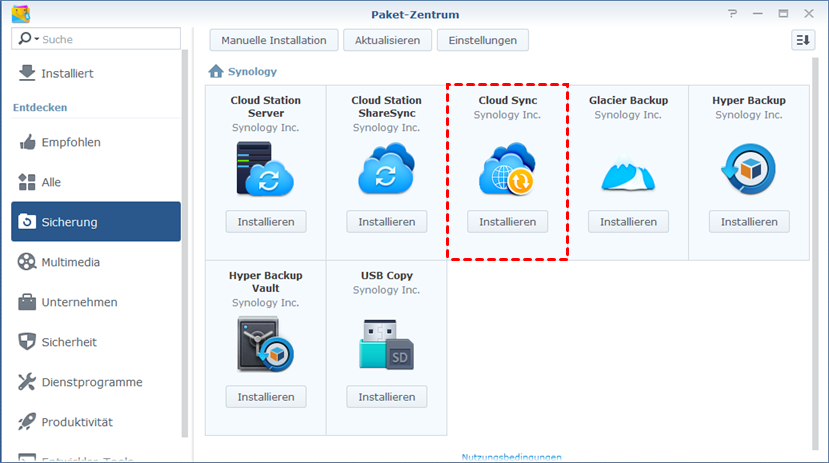This screenshot has height=463, width=829.
Task: Select the Empfohlen category
Action: [96, 142]
